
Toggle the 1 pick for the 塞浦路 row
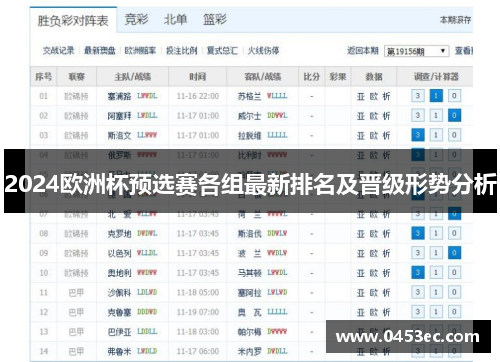(436, 96)
